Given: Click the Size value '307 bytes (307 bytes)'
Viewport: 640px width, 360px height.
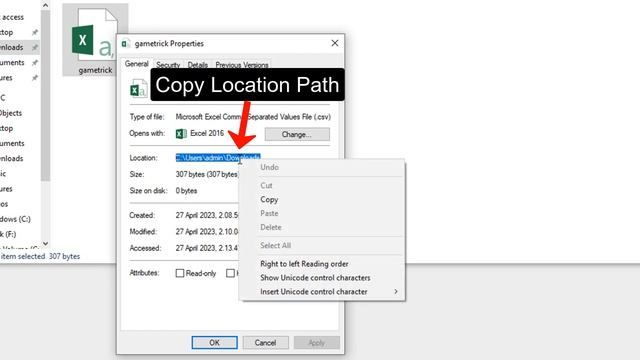Looking at the screenshot, I should click(207, 174).
